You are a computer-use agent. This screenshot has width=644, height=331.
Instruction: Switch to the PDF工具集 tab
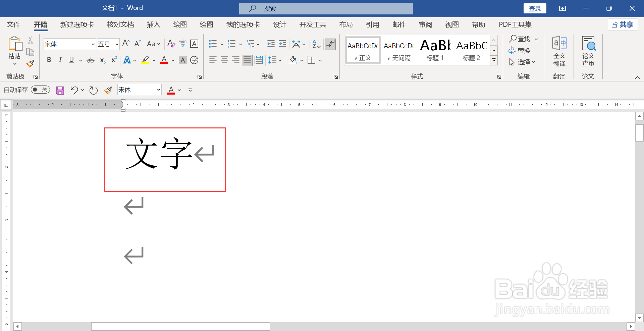pyautogui.click(x=515, y=24)
